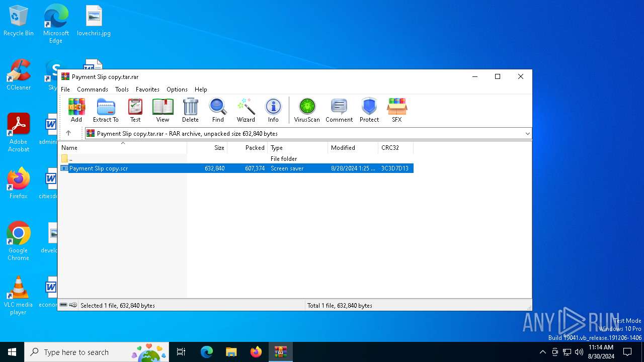
Task: Select the parent folder '..' row
Action: (236, 158)
